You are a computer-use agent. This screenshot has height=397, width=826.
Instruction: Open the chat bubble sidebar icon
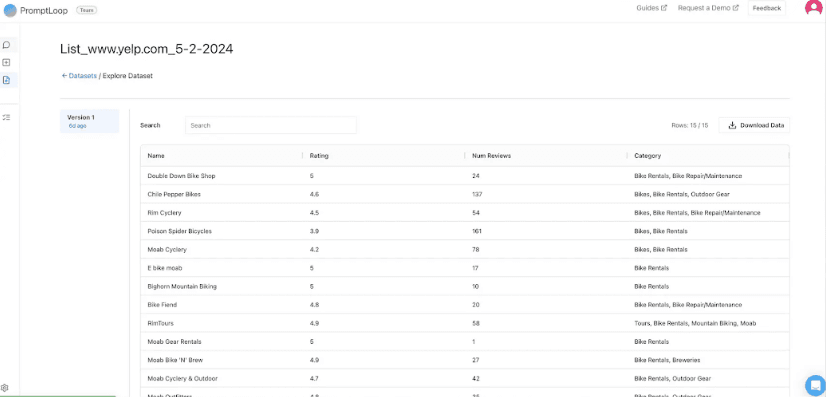pos(6,45)
